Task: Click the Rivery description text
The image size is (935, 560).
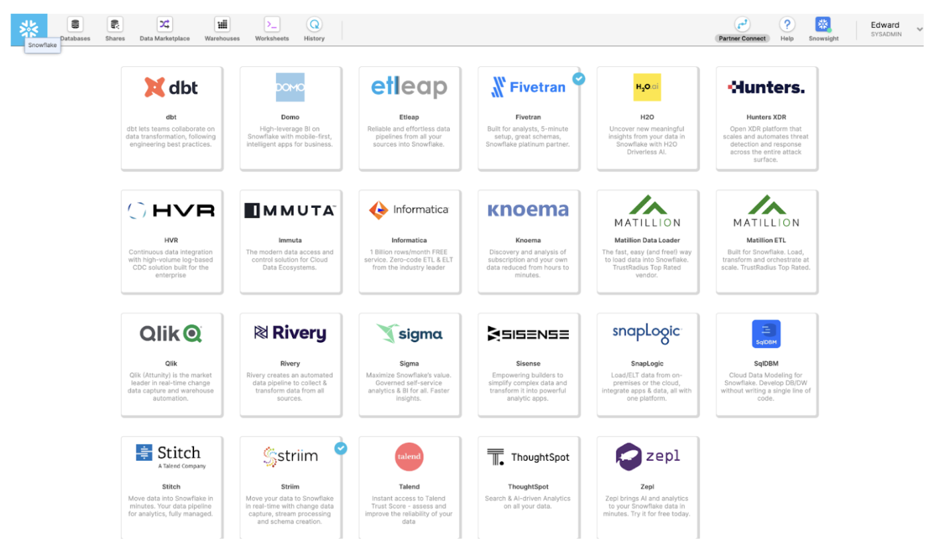Action: [x=289, y=387]
